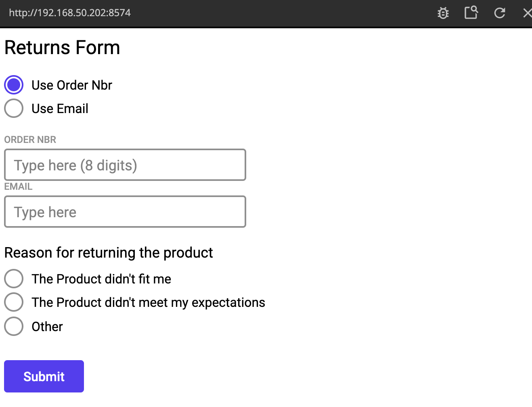Click the URL address text in top bar
This screenshot has height=407, width=532.
tap(70, 13)
